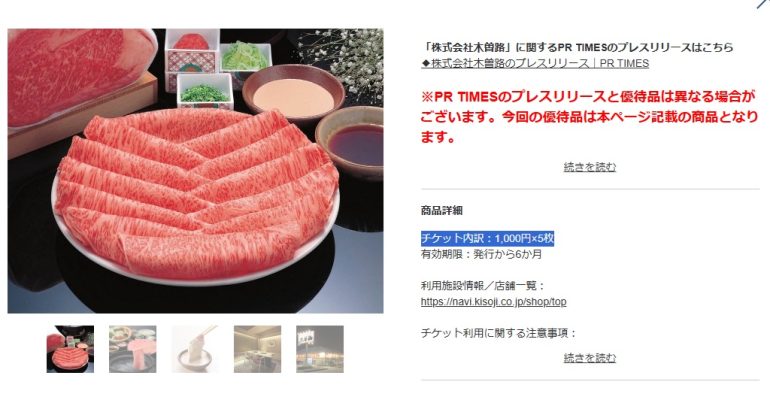
Task: Click the dark ponzu sauce bowl in the photo
Action: [350, 142]
